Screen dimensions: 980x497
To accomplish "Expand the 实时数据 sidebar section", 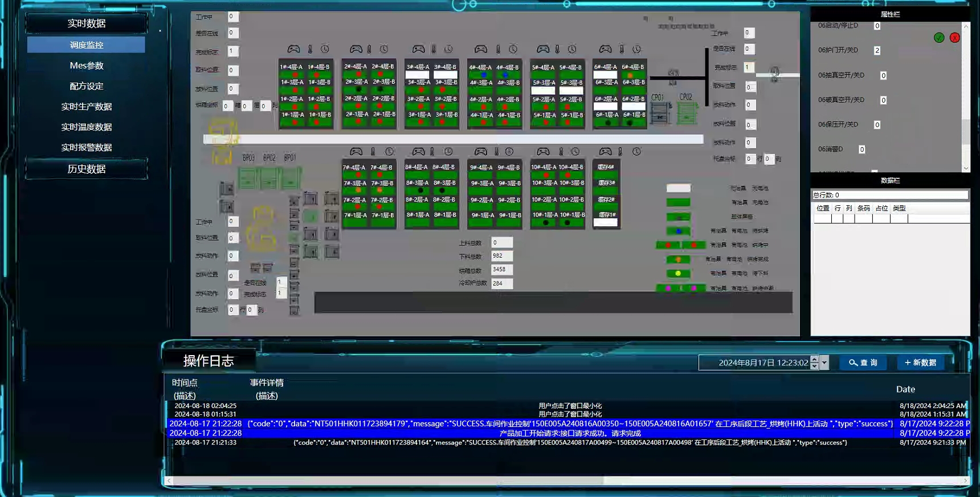I will pos(87,23).
